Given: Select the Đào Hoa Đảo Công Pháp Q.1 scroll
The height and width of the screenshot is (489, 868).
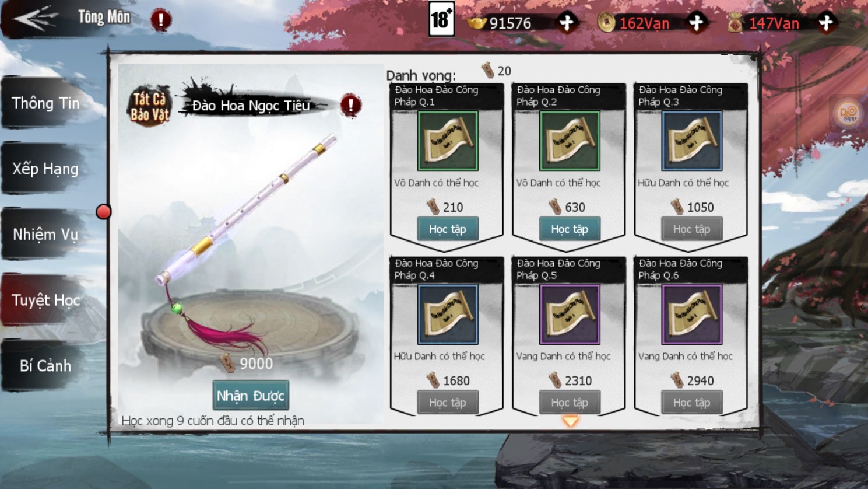Looking at the screenshot, I should [x=448, y=141].
